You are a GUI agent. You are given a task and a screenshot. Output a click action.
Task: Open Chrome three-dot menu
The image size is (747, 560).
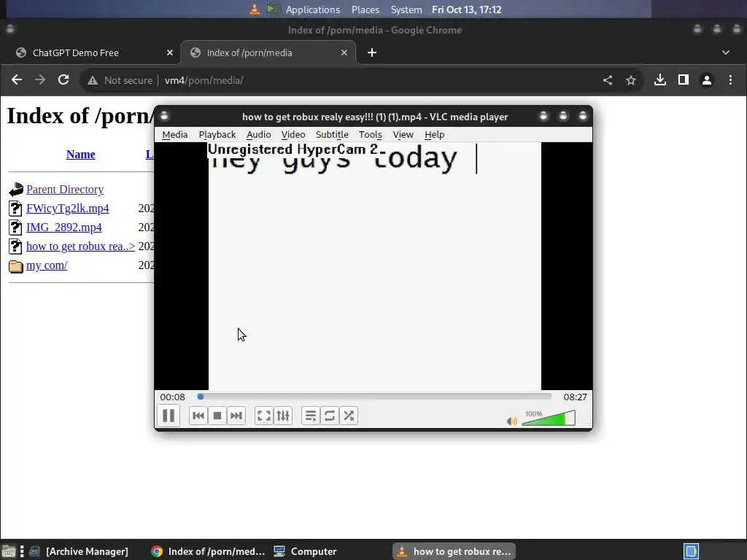click(x=730, y=80)
